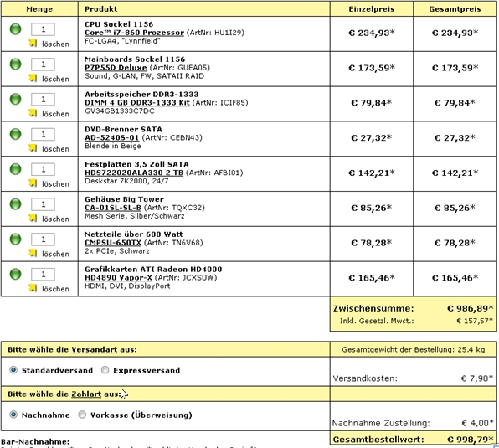Click green status dot for AD-5240S-01

coord(15,134)
